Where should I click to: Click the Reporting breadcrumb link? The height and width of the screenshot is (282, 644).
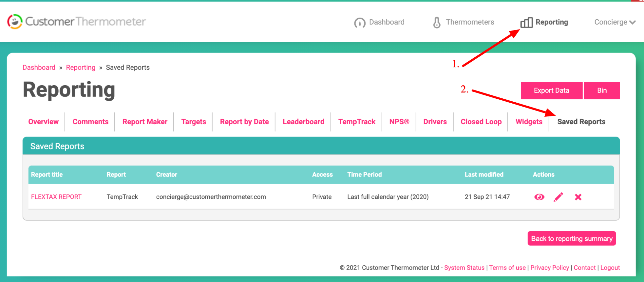click(81, 68)
